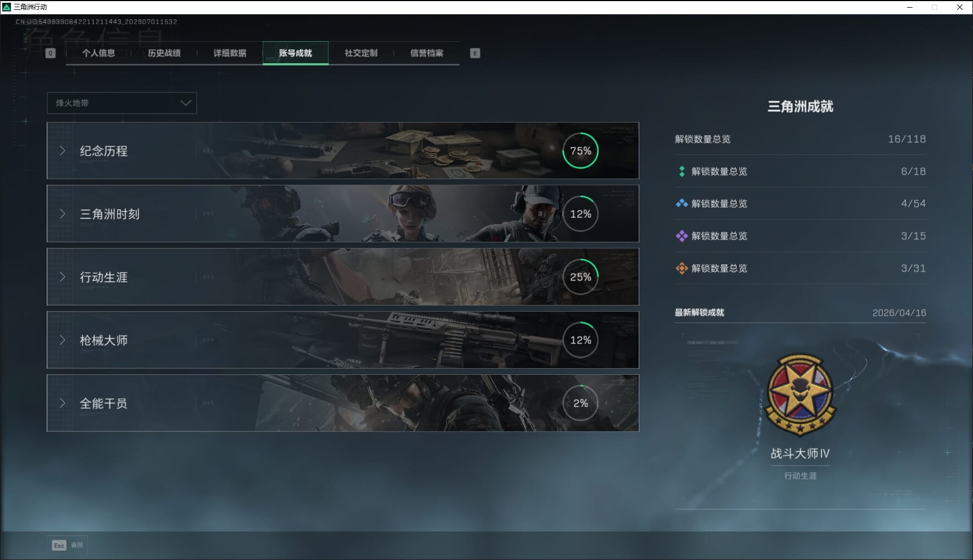973x560 pixels.
Task: Open the 详细数据 tab
Action: pos(230,53)
